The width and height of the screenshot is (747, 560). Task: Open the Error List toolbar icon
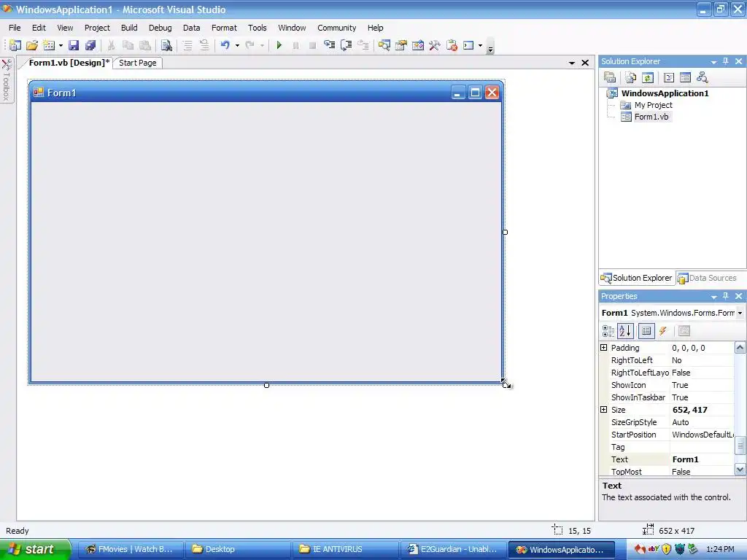coord(452,45)
